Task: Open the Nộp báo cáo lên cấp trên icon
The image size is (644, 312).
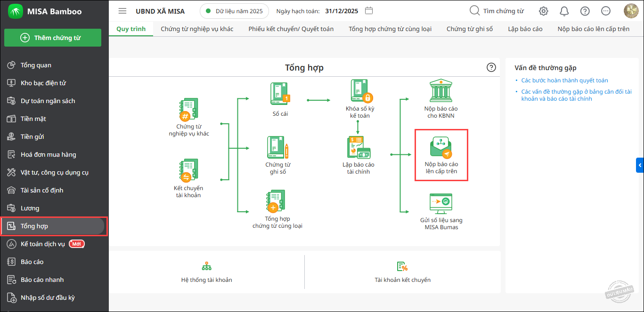Action: click(441, 147)
